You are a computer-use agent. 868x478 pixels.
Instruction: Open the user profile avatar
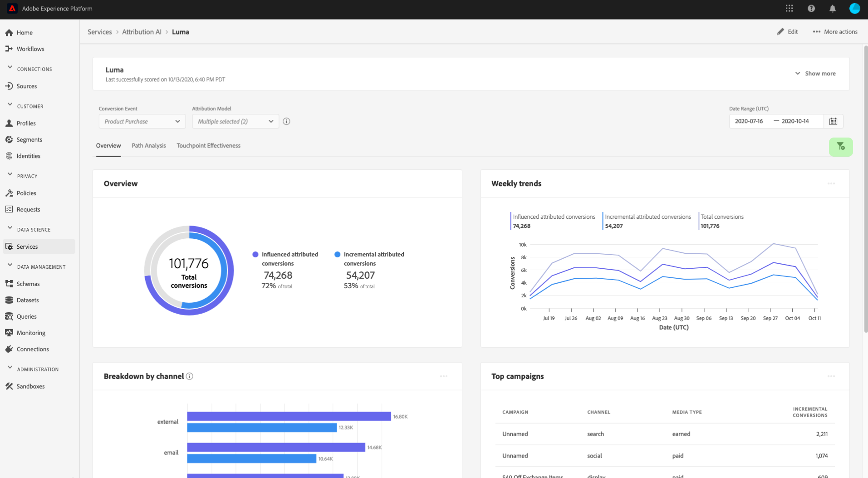(x=854, y=9)
